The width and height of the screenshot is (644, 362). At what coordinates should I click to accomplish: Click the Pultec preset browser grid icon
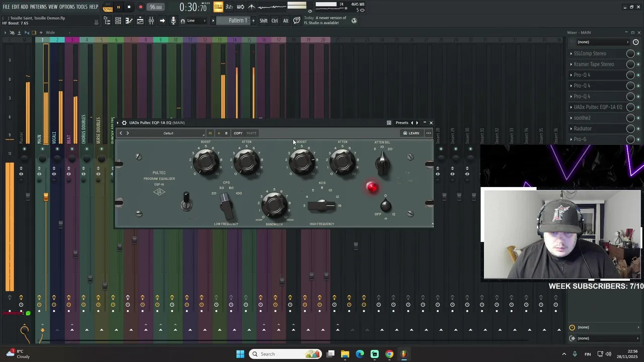(x=389, y=123)
